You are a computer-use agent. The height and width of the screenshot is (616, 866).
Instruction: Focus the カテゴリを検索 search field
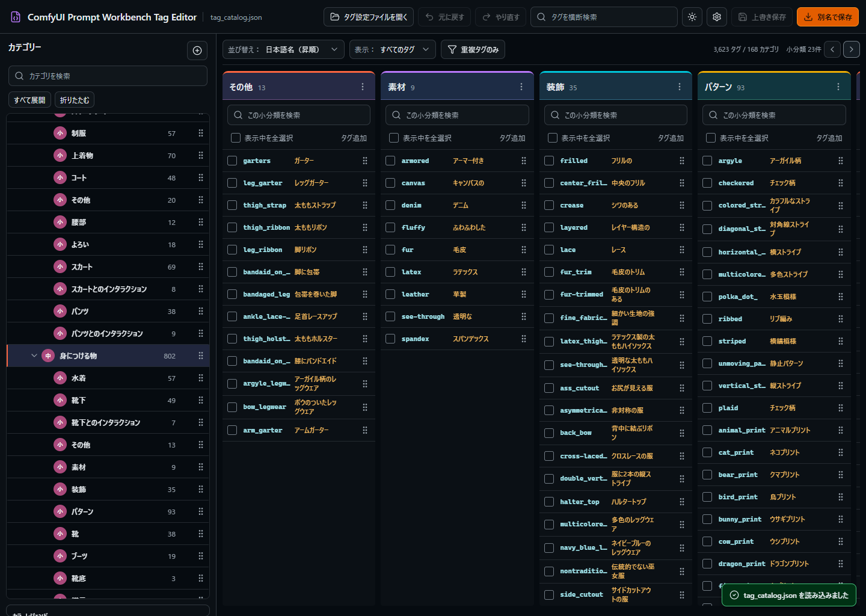[x=108, y=76]
